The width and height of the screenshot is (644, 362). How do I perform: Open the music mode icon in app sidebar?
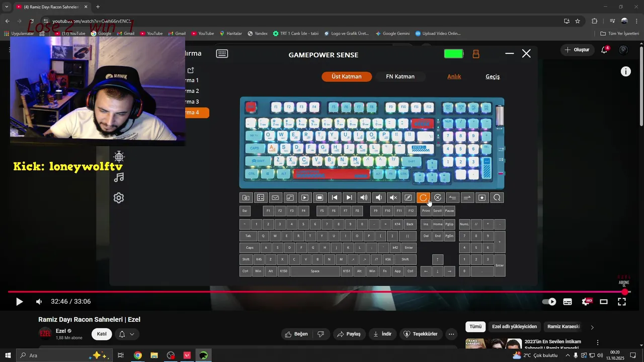(119, 177)
